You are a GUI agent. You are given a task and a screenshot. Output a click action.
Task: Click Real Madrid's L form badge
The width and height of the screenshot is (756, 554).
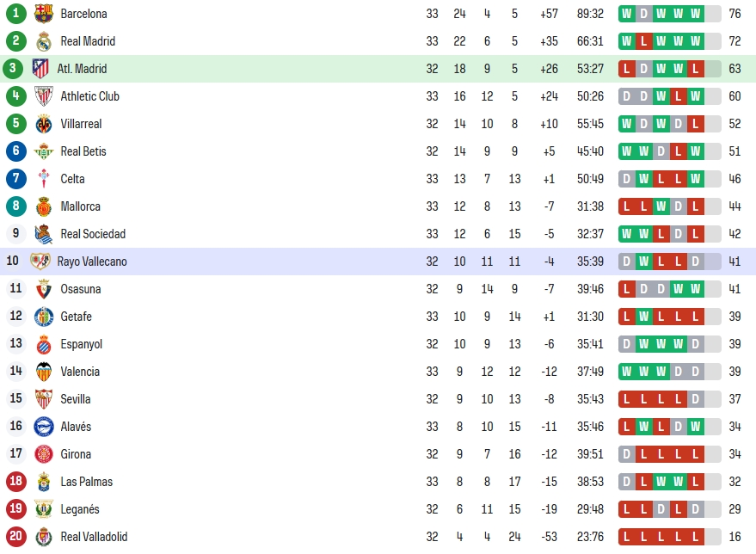tap(643, 41)
